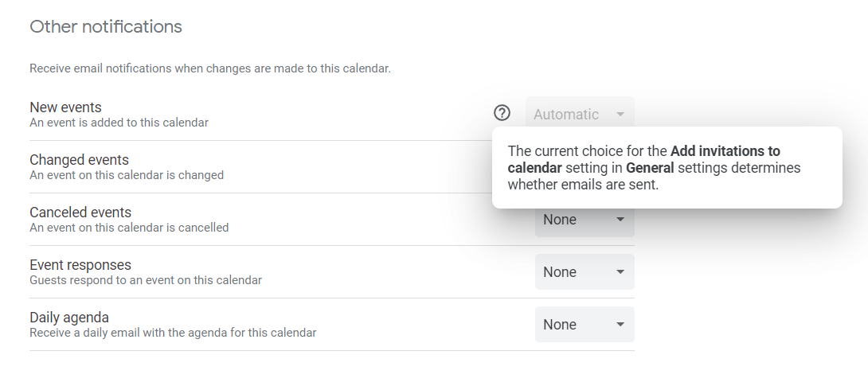Click "Receive a daily email with the agenda" text
The image size is (868, 390).
click(x=173, y=333)
